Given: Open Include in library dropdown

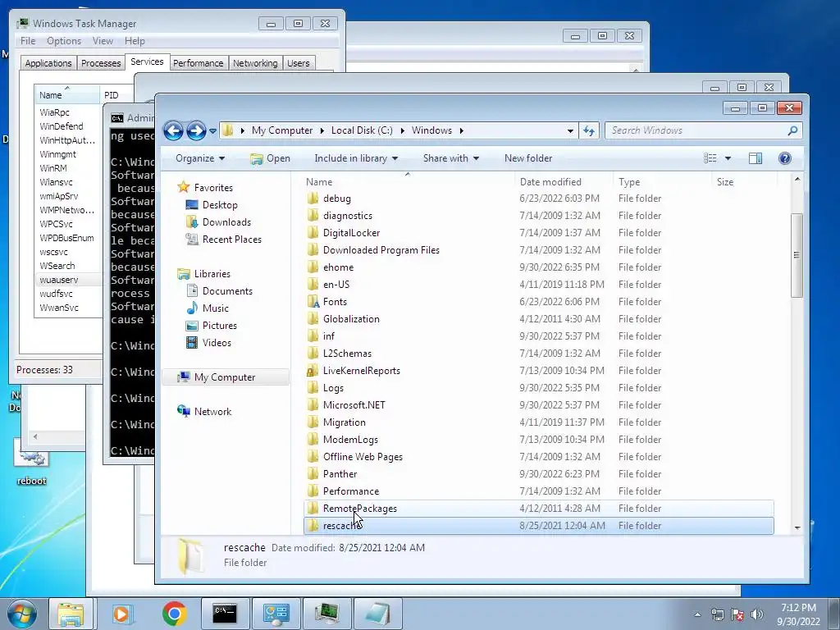Looking at the screenshot, I should pyautogui.click(x=356, y=158).
